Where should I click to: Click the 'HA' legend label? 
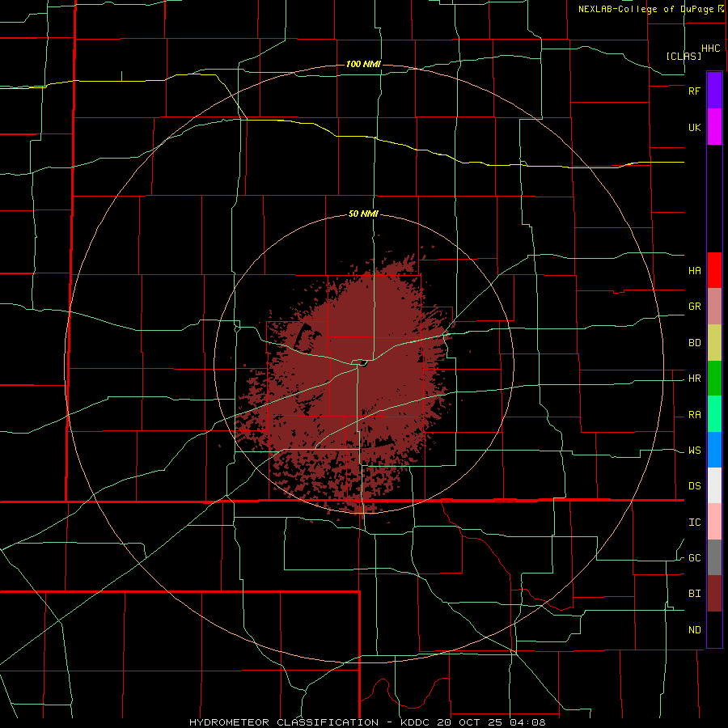coord(694,270)
